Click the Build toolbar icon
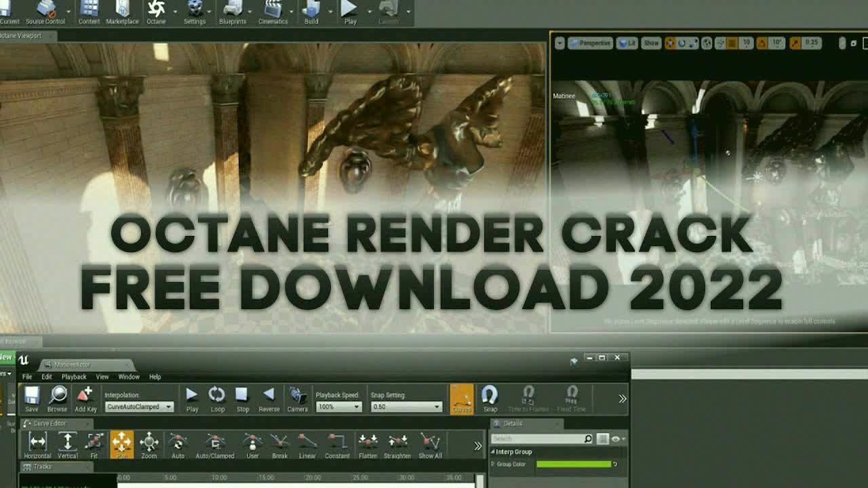This screenshot has height=488, width=868. pyautogui.click(x=311, y=13)
